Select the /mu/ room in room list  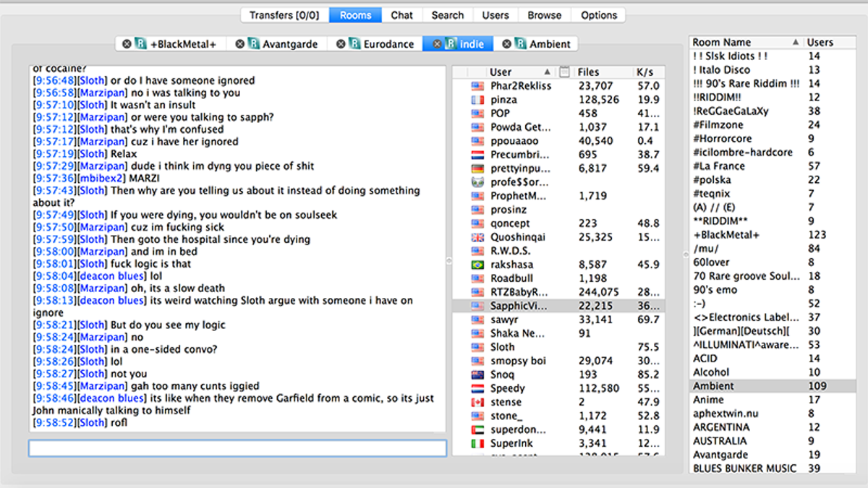click(773, 249)
